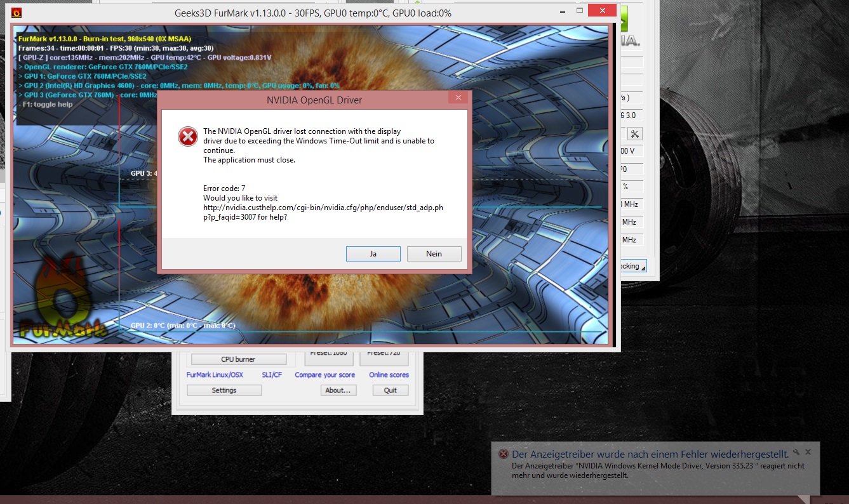Image resolution: width=849 pixels, height=504 pixels.
Task: Maximize the FurMark burn-in render window
Action: 580,11
